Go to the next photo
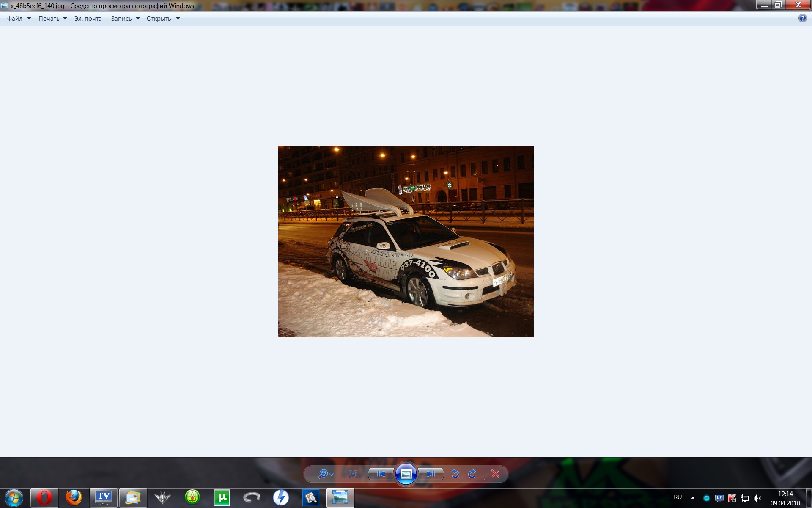 pos(431,474)
